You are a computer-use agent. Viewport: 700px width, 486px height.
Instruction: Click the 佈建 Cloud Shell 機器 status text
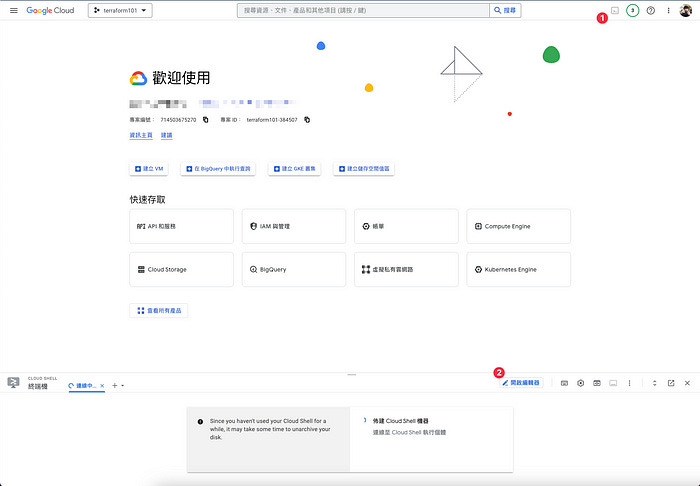coord(400,421)
